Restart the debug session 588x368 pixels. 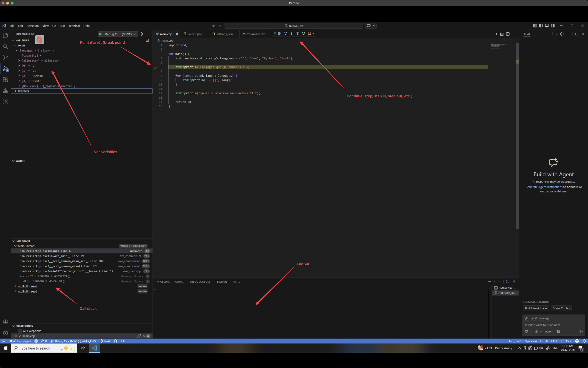[303, 33]
